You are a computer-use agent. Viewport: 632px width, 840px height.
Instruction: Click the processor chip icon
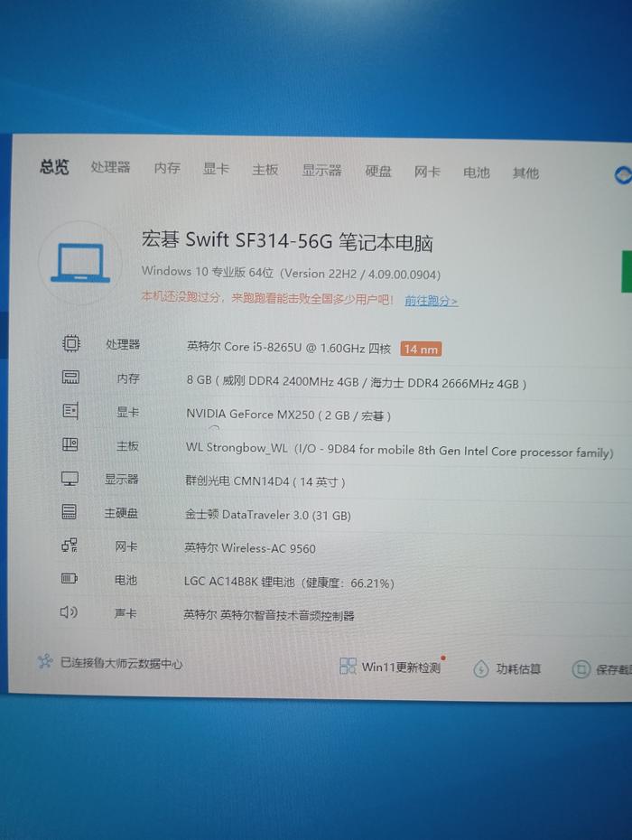[71, 343]
